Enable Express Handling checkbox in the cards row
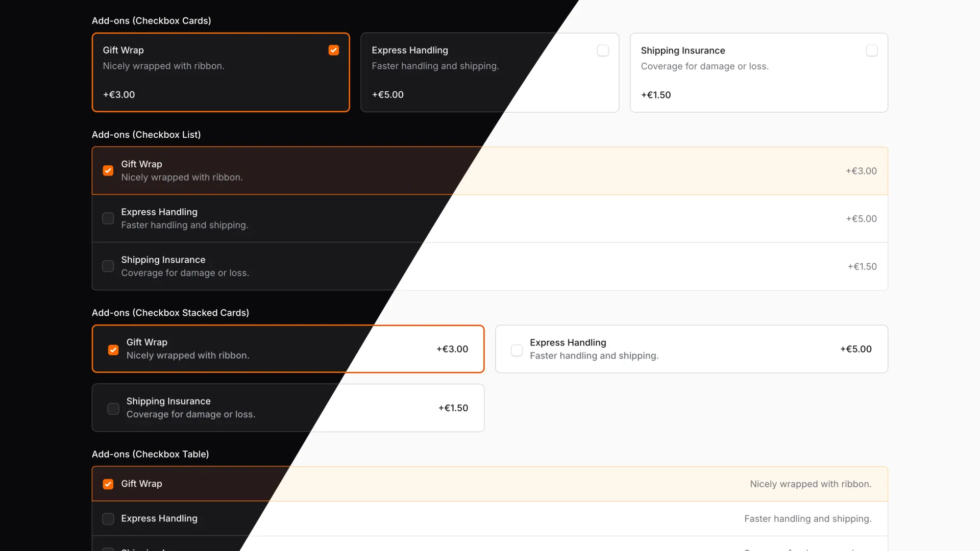 pos(602,50)
